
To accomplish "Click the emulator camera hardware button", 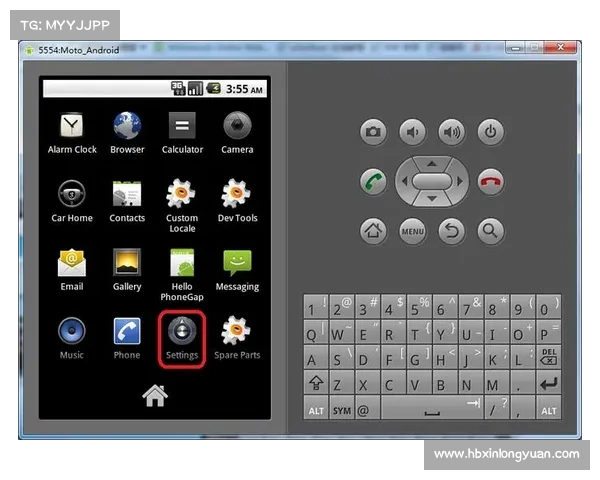I will tap(373, 132).
